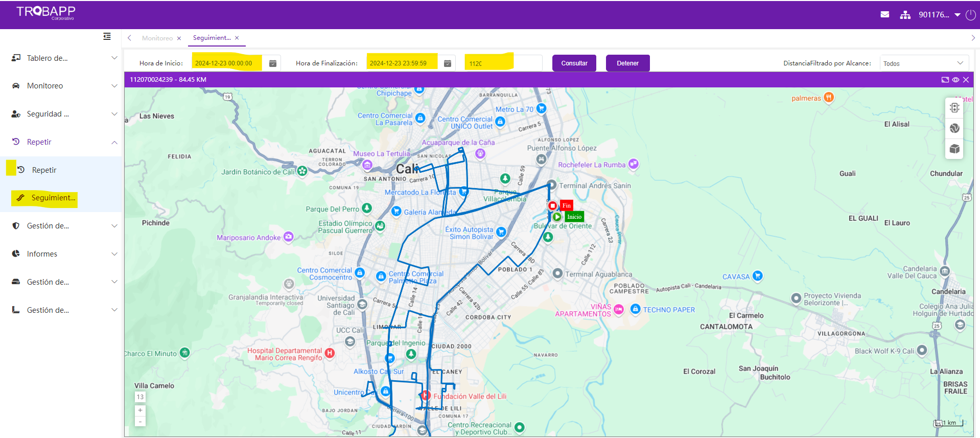The height and width of the screenshot is (438, 980).
Task: Click the Informes pie chart icon
Action: (x=16, y=254)
